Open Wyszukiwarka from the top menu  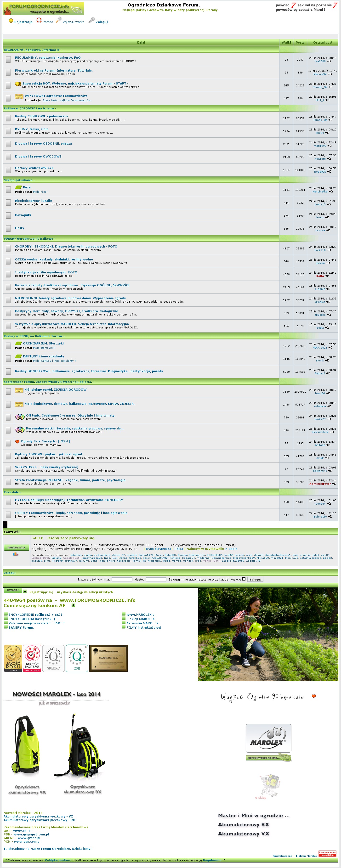click(x=74, y=22)
